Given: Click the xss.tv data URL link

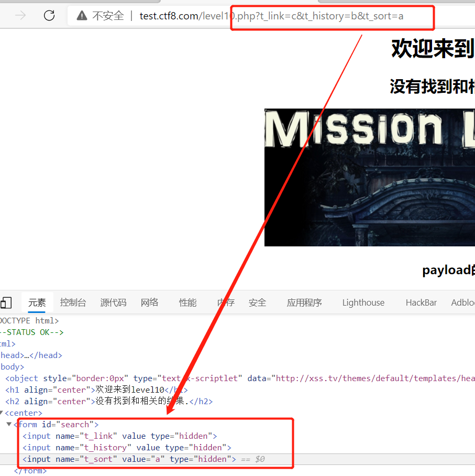Looking at the screenshot, I should point(375,378).
